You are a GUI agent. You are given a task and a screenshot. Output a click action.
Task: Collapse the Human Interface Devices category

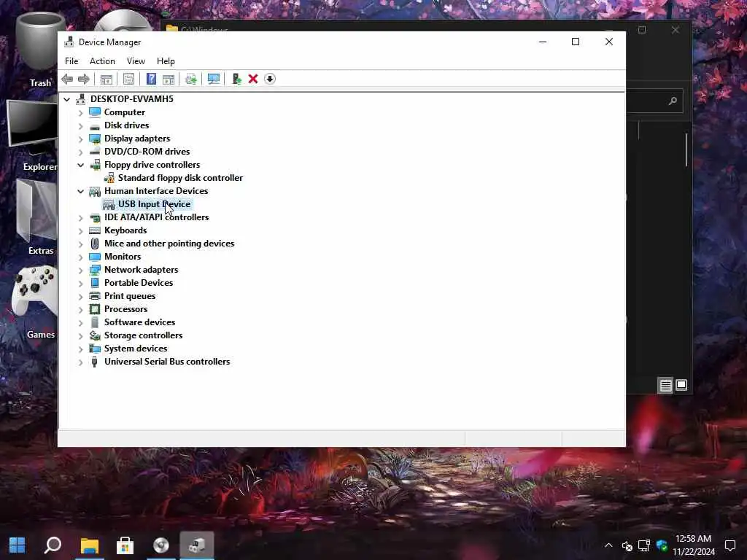coord(80,192)
